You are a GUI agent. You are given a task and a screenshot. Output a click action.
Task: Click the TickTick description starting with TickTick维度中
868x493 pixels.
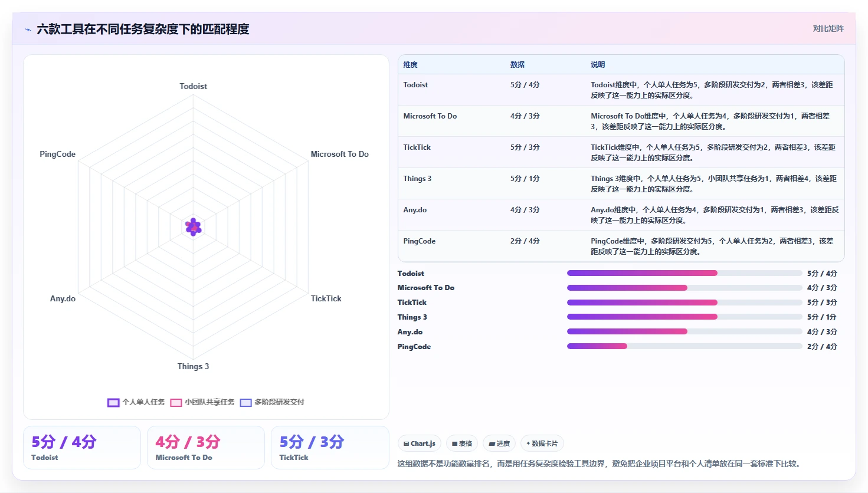[713, 153]
